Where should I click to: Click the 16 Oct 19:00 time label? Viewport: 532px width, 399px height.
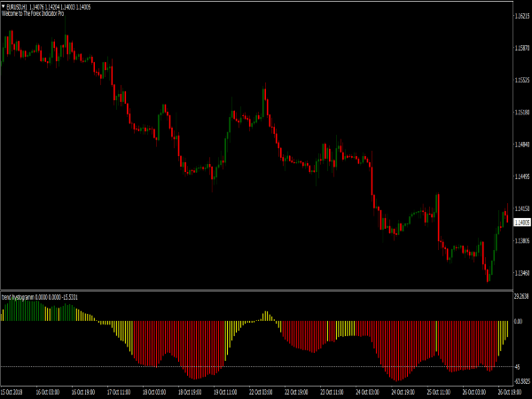[x=83, y=392]
